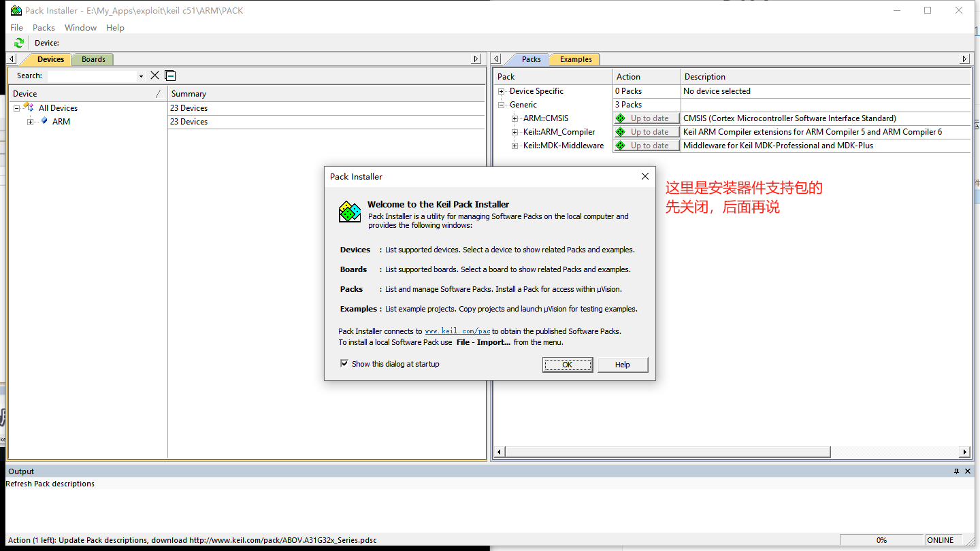
Task: Click the Middleware for Keil MDK description
Action: coord(778,146)
